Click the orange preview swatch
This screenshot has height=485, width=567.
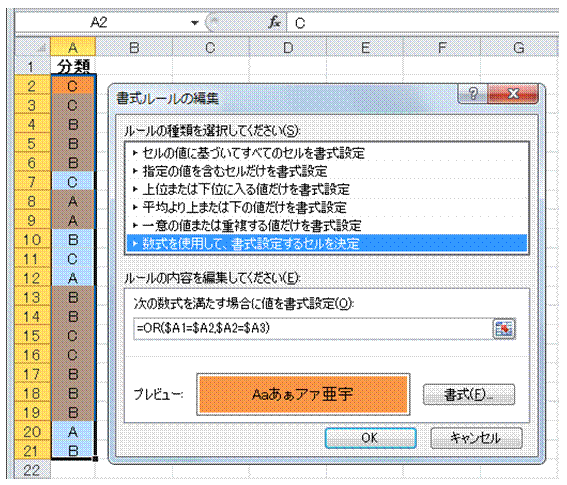pyautogui.click(x=303, y=394)
